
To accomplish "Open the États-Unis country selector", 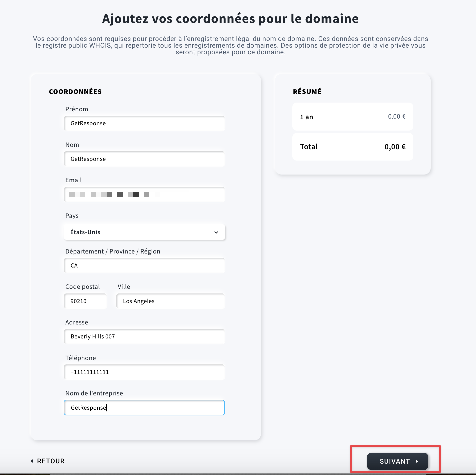I will (144, 232).
